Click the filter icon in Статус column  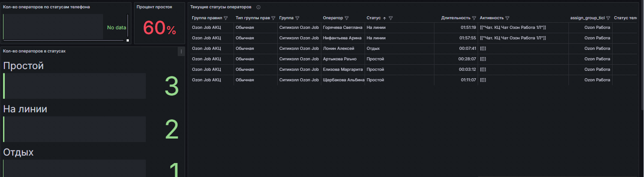pyautogui.click(x=391, y=18)
